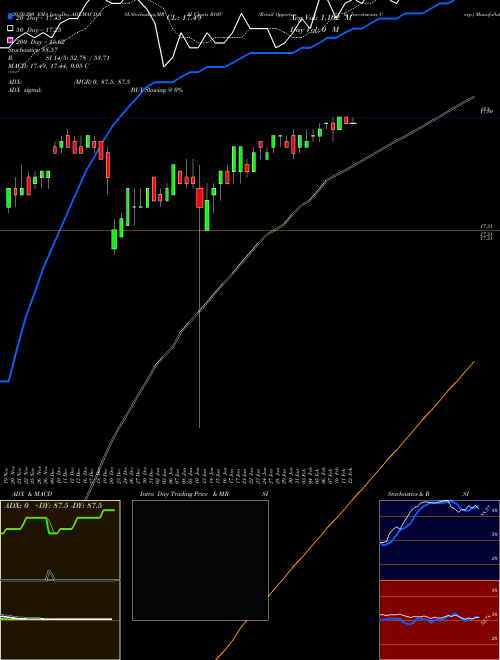Click the 'ADX: 0 +DY: 87.5 -DY: 87.5' readout
The image size is (500, 660).
[53, 506]
